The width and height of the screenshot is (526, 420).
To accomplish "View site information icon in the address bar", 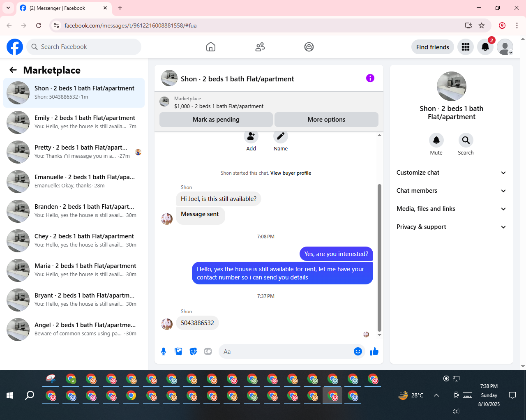I will [56, 25].
